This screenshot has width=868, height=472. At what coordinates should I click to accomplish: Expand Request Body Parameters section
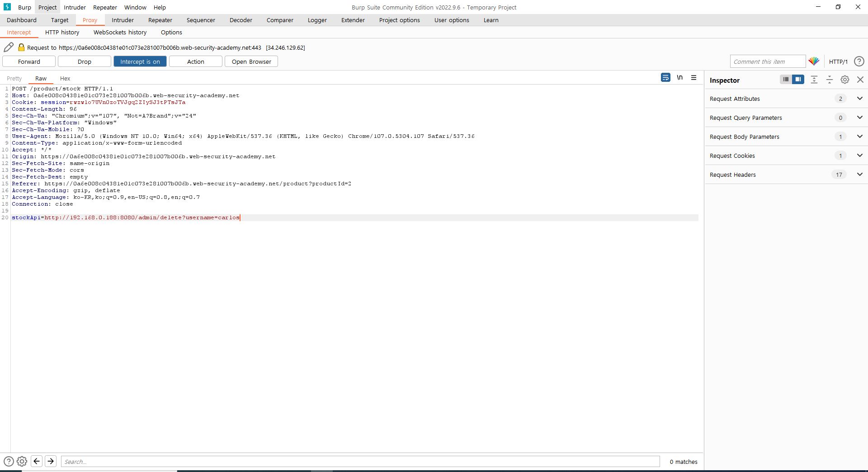pyautogui.click(x=859, y=137)
